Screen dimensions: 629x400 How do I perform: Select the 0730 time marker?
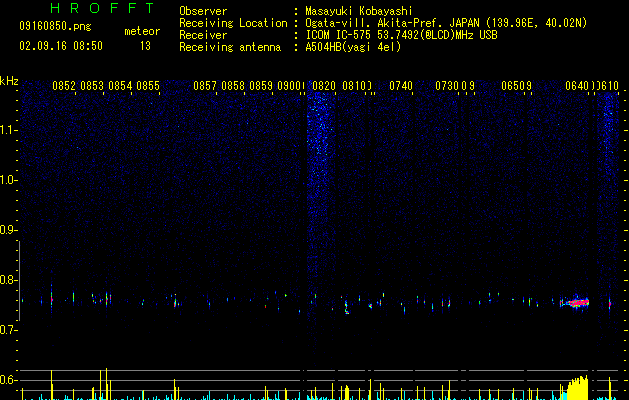pos(447,86)
